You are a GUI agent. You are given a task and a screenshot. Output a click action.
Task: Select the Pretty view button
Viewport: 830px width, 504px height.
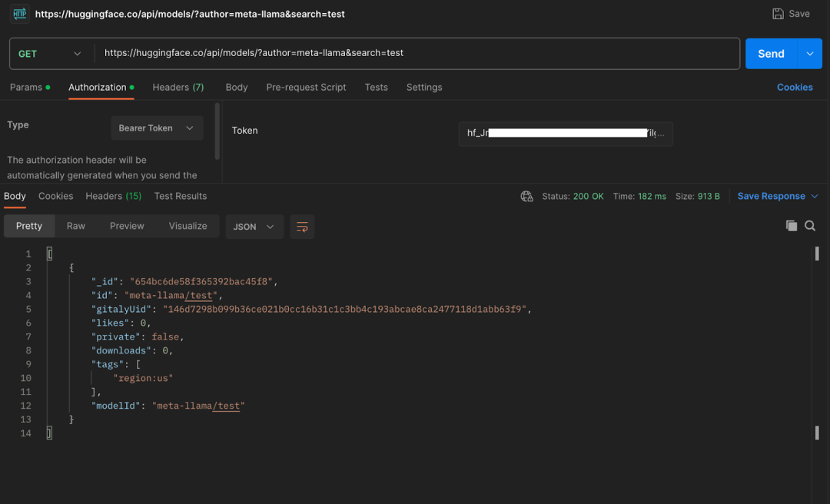[x=29, y=226]
